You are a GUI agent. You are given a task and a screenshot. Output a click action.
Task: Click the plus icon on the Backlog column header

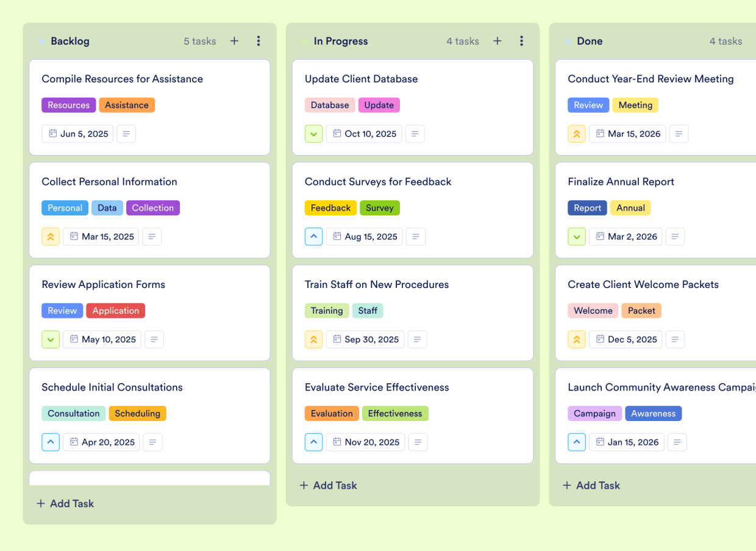tap(234, 41)
